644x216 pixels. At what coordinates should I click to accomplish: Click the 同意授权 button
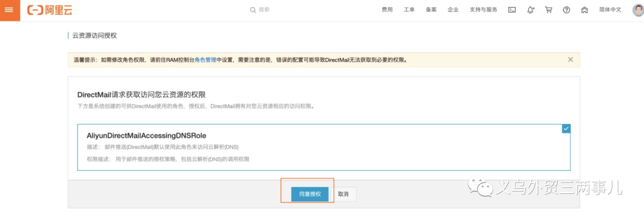pos(309,195)
